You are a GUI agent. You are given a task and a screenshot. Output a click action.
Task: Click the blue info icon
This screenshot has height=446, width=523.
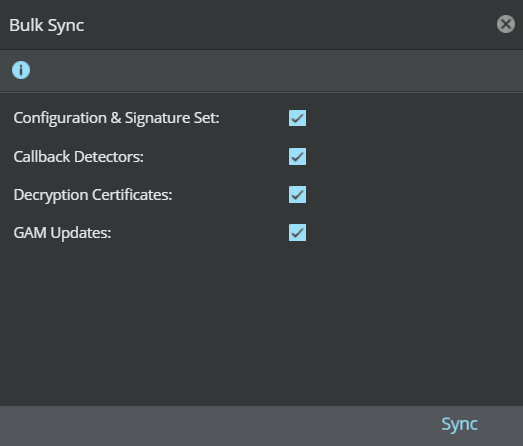coord(21,70)
